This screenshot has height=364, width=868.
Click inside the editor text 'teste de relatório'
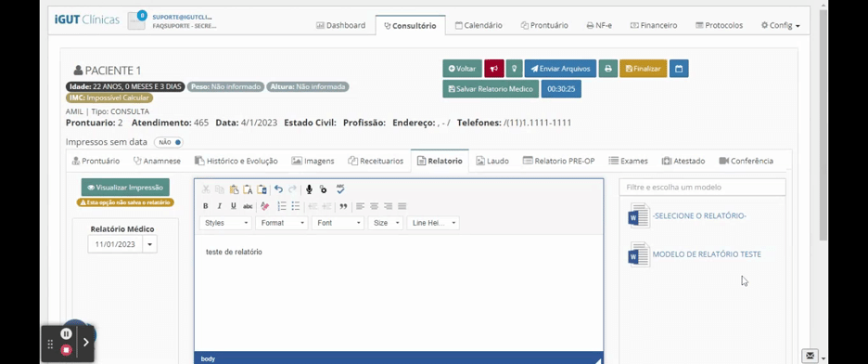[234, 252]
